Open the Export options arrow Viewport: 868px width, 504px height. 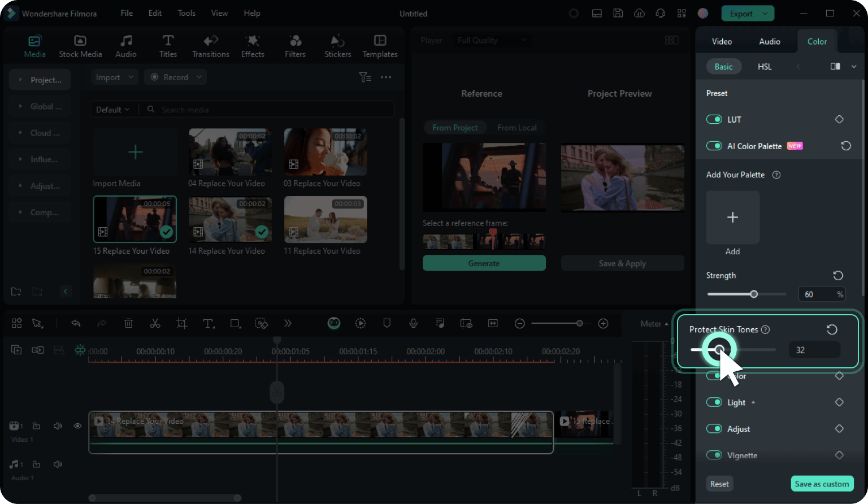coord(765,14)
